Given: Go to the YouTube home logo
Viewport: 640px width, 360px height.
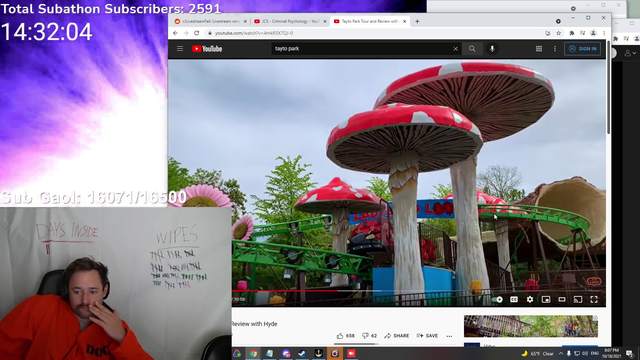Looking at the screenshot, I should click(207, 49).
